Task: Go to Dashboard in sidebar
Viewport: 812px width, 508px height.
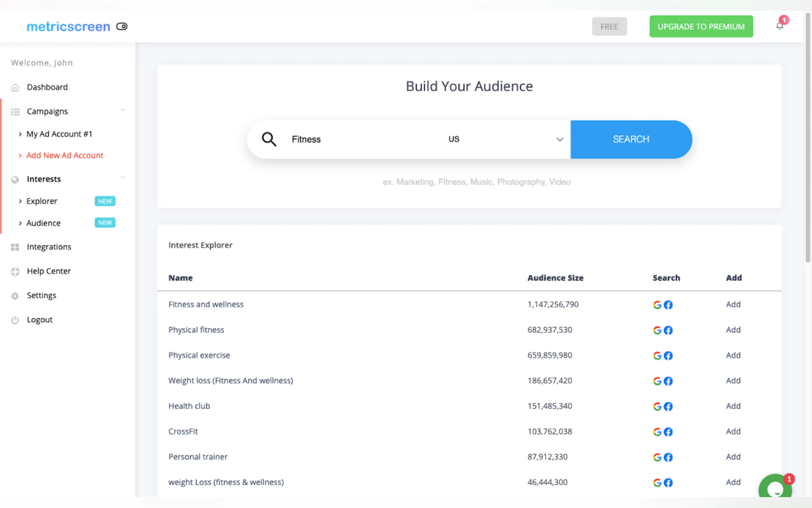Action: pyautogui.click(x=47, y=87)
